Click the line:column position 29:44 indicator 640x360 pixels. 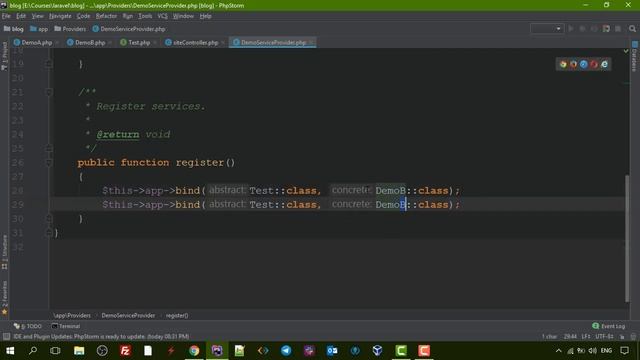pyautogui.click(x=570, y=337)
